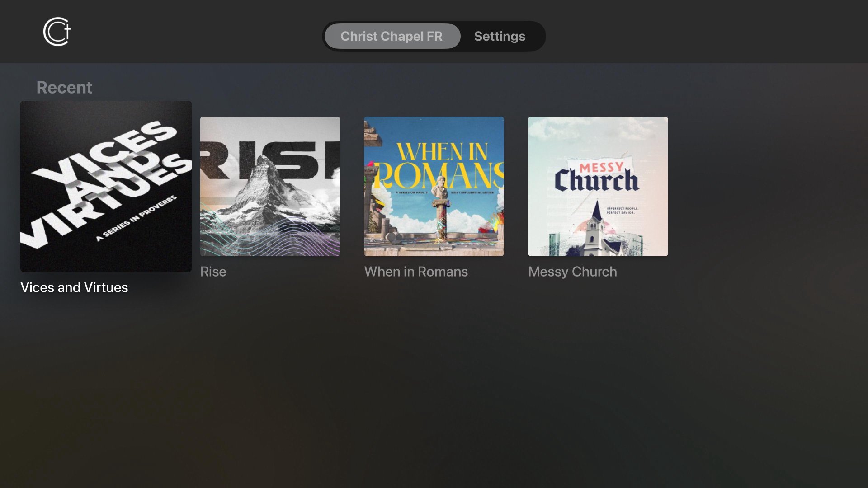The height and width of the screenshot is (488, 868).
Task: Select the Recent section heading
Action: click(x=64, y=88)
